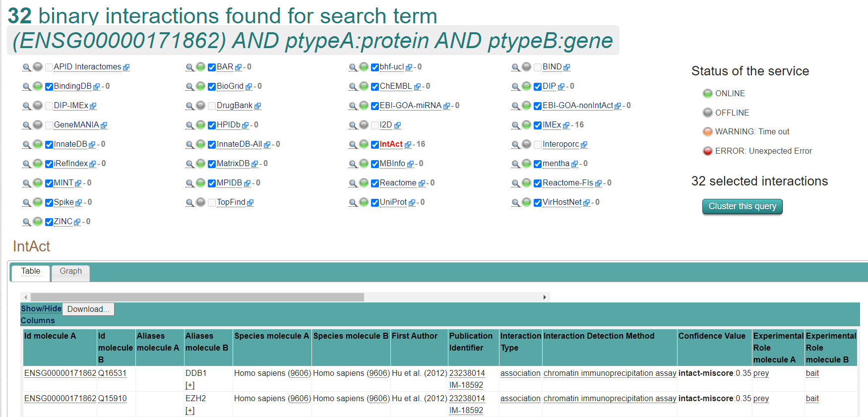Enable the APID Interactomes checkbox
The image size is (868, 417).
[49, 67]
